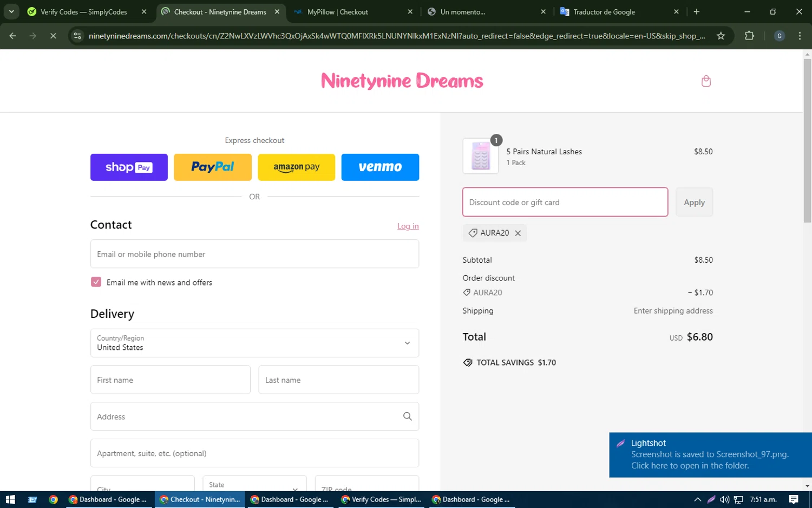The width and height of the screenshot is (812, 508).
Task: Click the 5 Pairs Natural Lashes thumbnail
Action: (481, 156)
